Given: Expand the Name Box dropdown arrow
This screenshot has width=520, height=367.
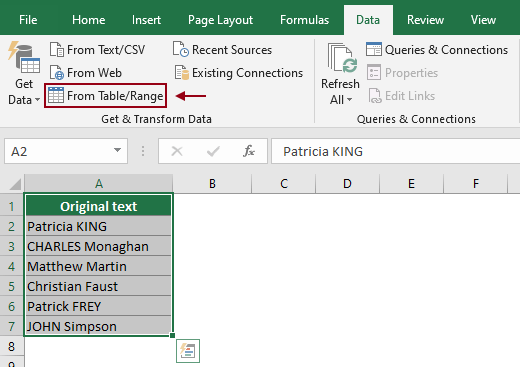Looking at the screenshot, I should pos(117,151).
